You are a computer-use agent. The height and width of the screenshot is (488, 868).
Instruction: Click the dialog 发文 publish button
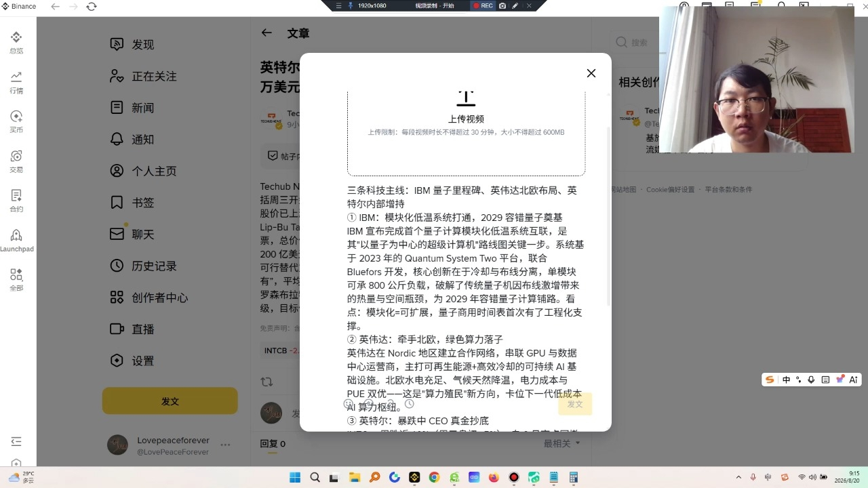(x=575, y=404)
